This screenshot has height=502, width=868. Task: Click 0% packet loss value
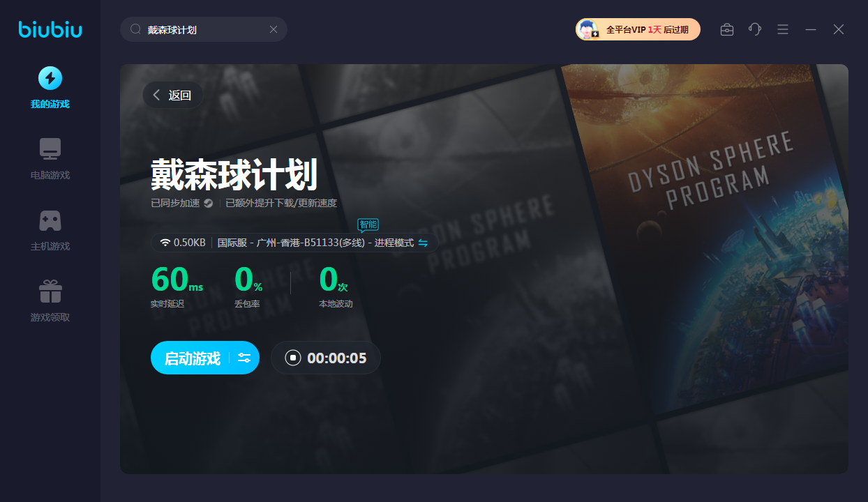(x=248, y=279)
